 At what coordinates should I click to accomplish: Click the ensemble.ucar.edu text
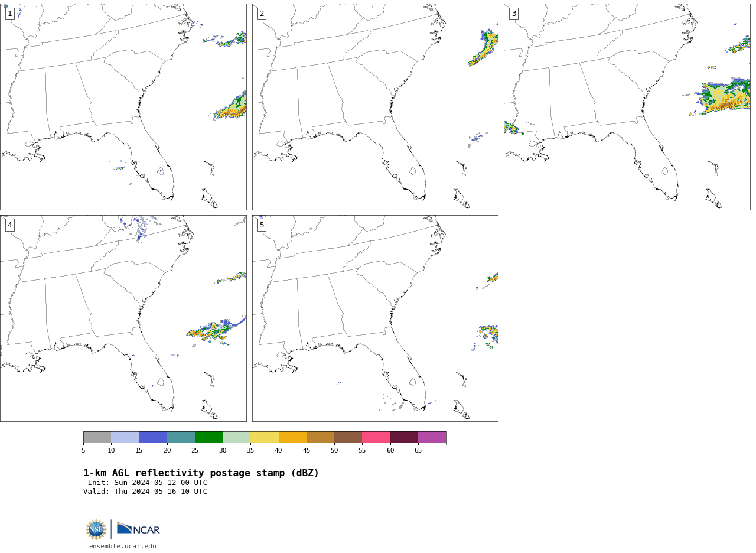[x=123, y=547]
